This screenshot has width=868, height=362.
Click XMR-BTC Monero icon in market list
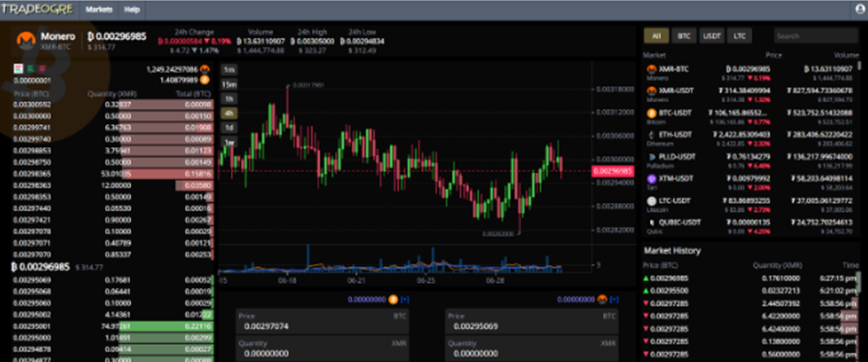pos(652,69)
